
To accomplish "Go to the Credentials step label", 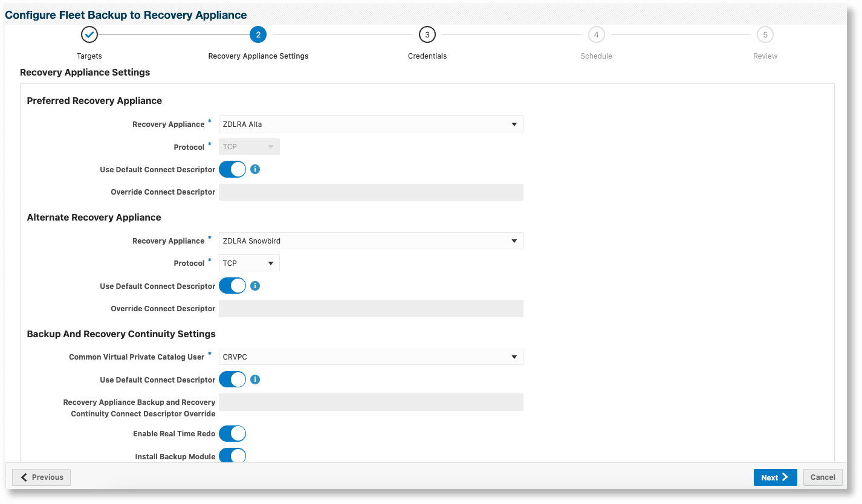I will (427, 56).
